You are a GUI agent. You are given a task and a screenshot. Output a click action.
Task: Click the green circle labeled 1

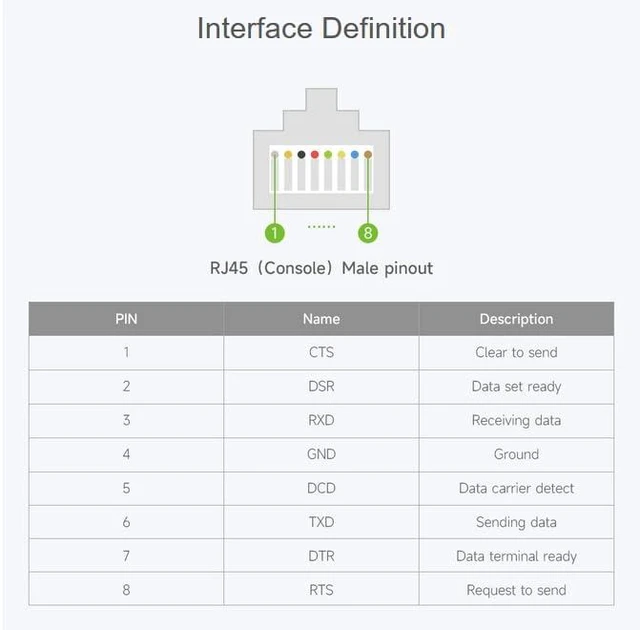tap(274, 233)
